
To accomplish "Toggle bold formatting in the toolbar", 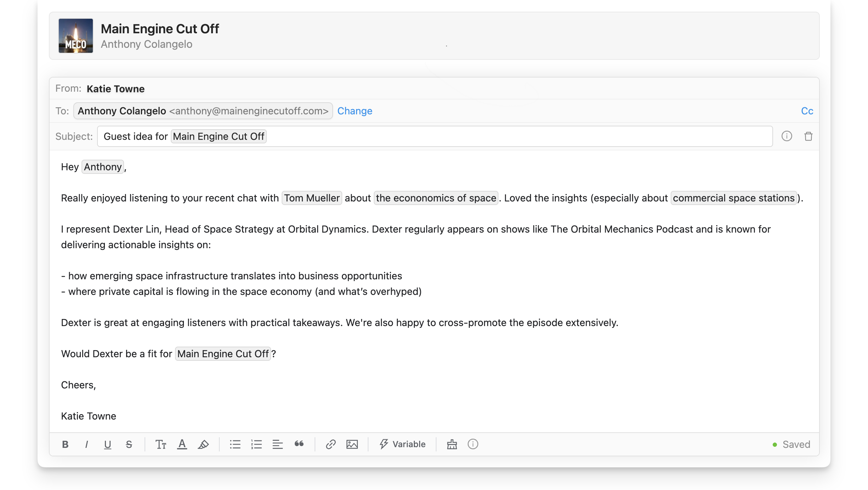I will click(65, 444).
